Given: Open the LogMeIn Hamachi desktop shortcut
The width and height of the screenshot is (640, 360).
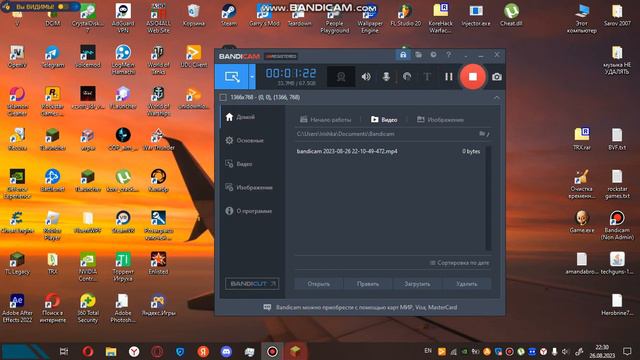Looking at the screenshot, I should coord(123,60).
